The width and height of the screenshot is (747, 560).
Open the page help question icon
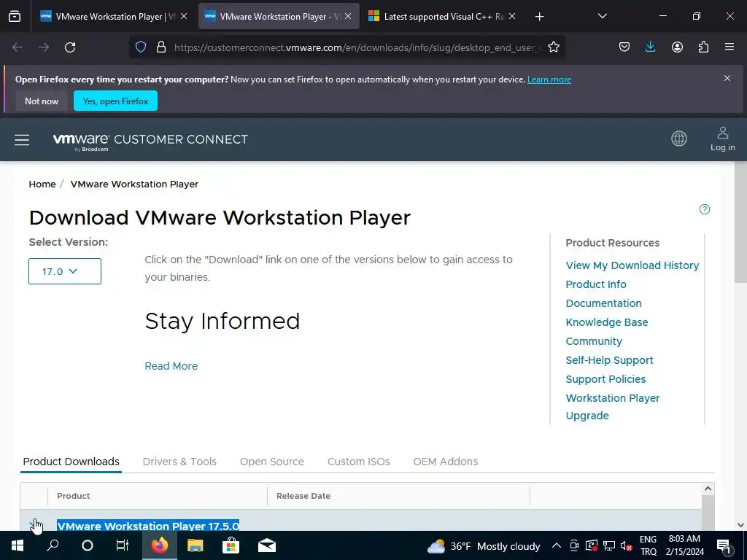pyautogui.click(x=704, y=209)
